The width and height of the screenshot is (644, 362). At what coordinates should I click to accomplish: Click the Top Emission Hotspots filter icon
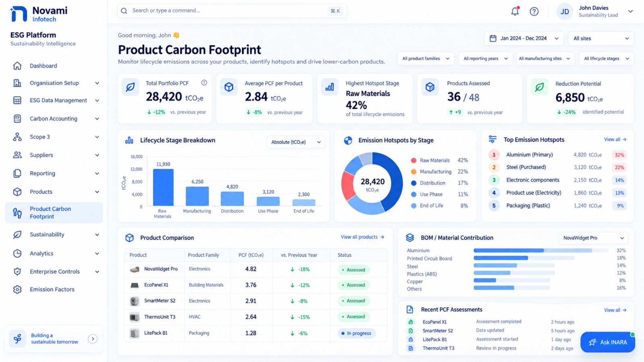(x=492, y=139)
